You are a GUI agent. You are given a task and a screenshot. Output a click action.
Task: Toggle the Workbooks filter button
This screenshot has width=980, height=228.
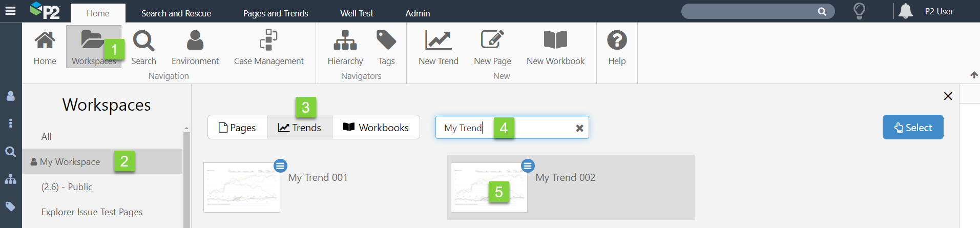click(x=376, y=128)
